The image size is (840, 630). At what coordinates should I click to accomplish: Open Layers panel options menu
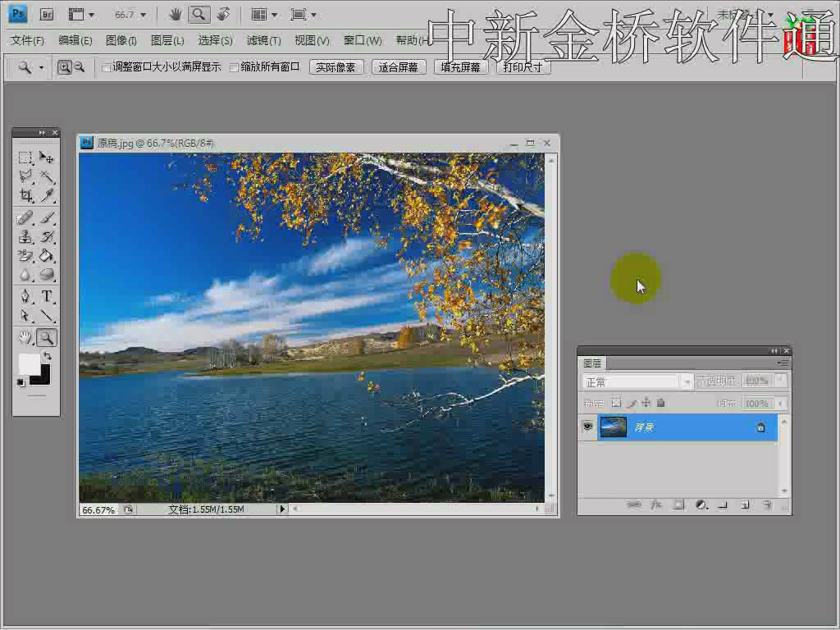(783, 363)
